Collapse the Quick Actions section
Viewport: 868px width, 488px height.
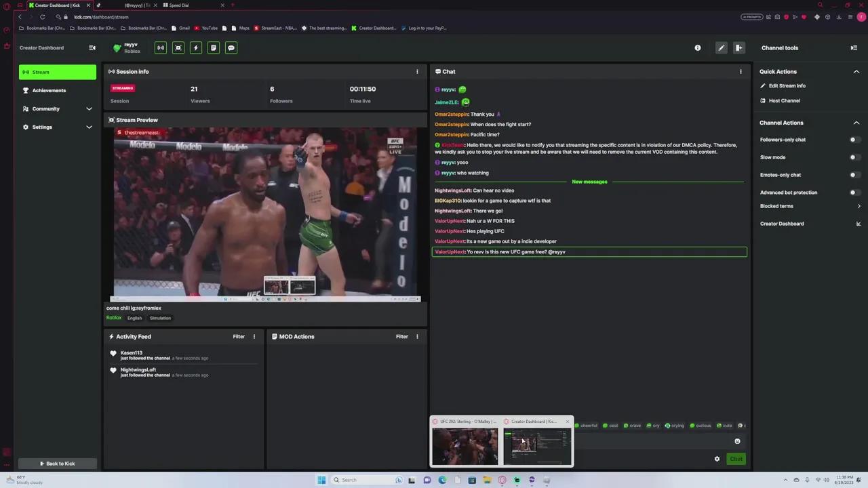point(856,71)
